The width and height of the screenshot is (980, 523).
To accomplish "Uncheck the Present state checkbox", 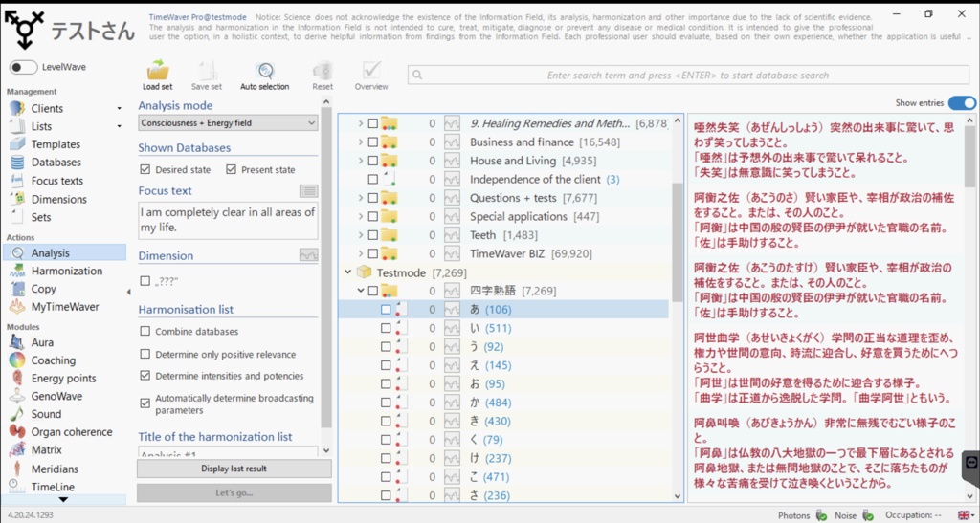I will click(231, 170).
